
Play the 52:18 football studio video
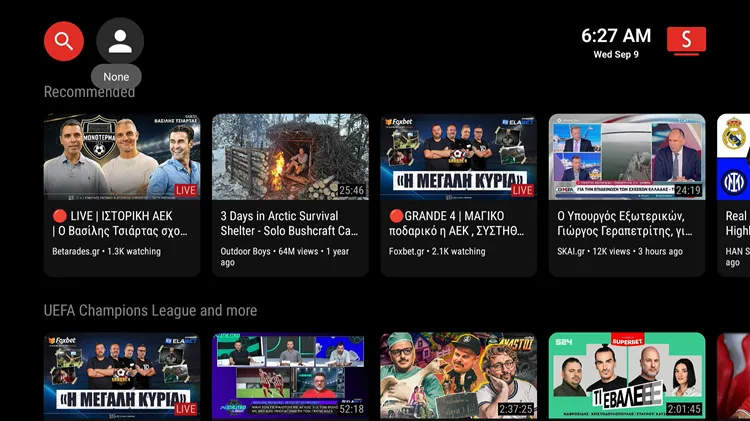pos(290,376)
